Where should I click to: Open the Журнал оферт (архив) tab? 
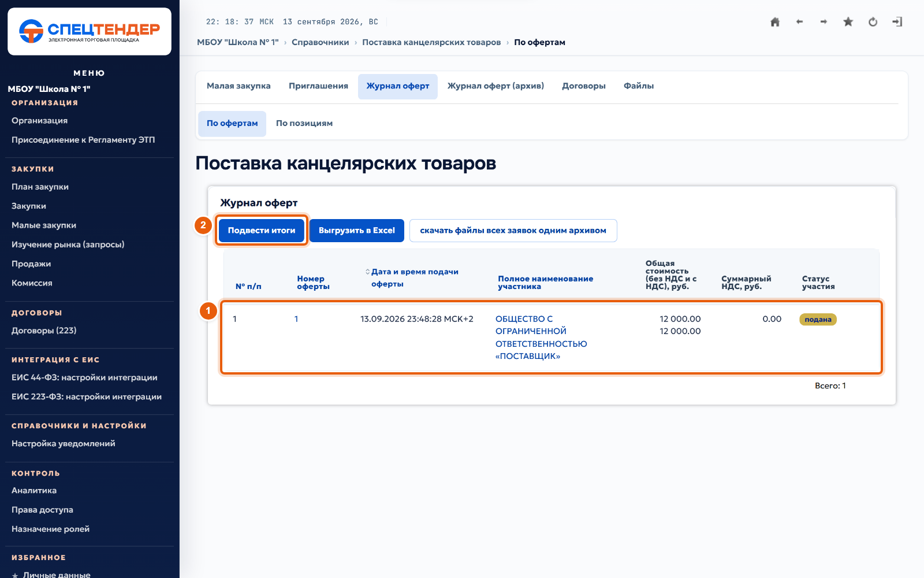point(495,86)
